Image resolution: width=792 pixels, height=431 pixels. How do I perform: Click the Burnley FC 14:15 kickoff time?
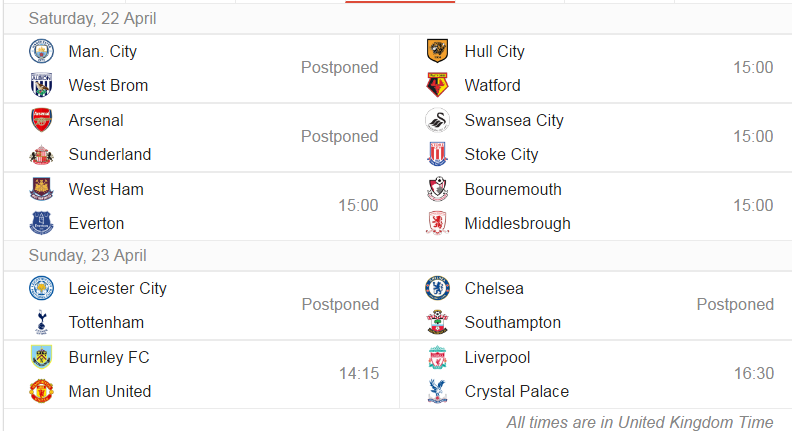359,373
